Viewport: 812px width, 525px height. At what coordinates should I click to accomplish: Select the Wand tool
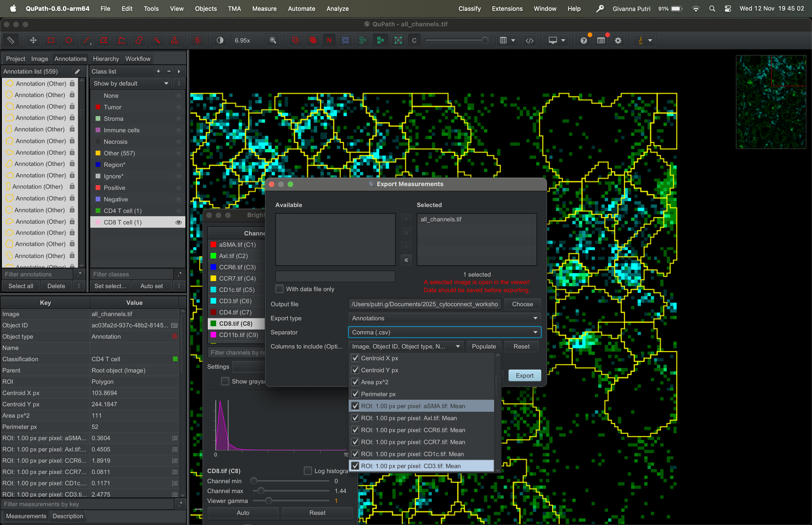[157, 40]
